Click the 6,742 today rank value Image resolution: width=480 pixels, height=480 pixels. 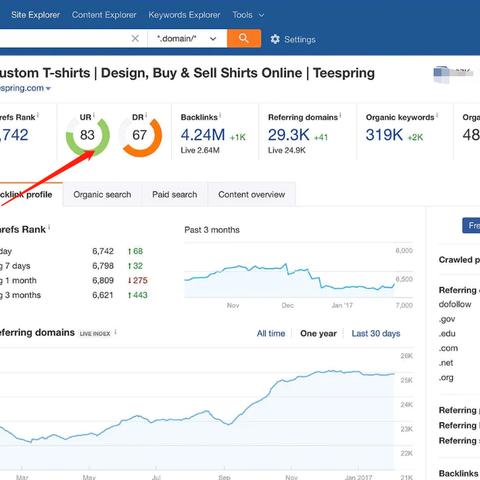(103, 251)
